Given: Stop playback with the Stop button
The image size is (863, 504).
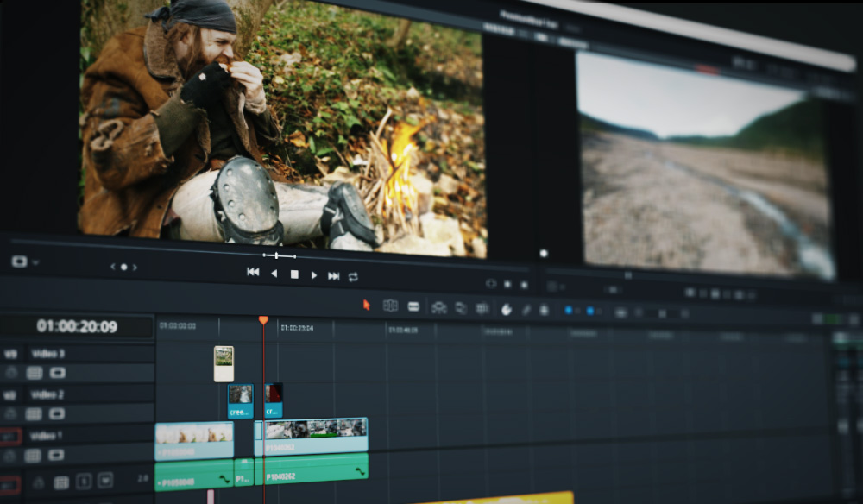Looking at the screenshot, I should tap(294, 274).
